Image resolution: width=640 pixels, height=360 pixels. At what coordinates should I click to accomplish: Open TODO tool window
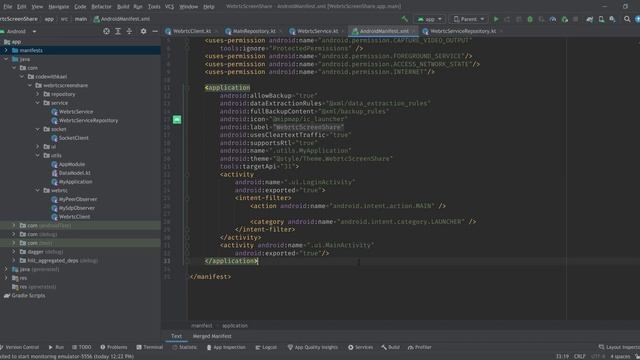click(x=82, y=347)
